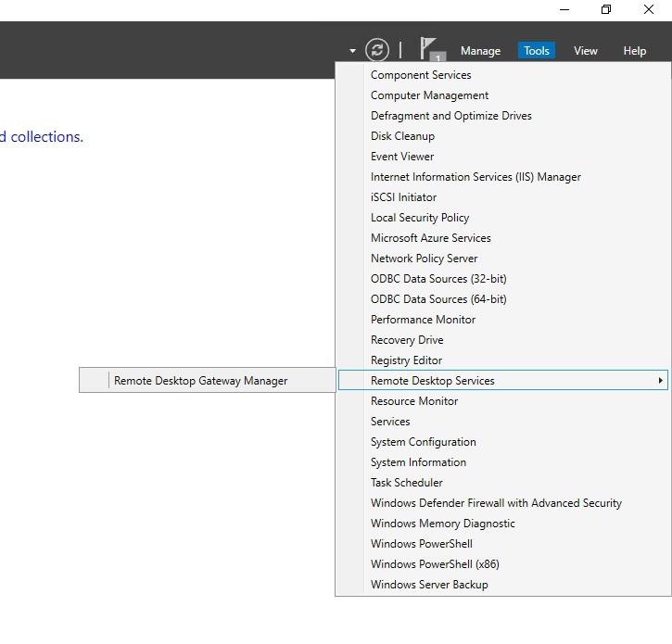Open the notifications flag icon
This screenshot has width=672, height=644.
(x=432, y=49)
